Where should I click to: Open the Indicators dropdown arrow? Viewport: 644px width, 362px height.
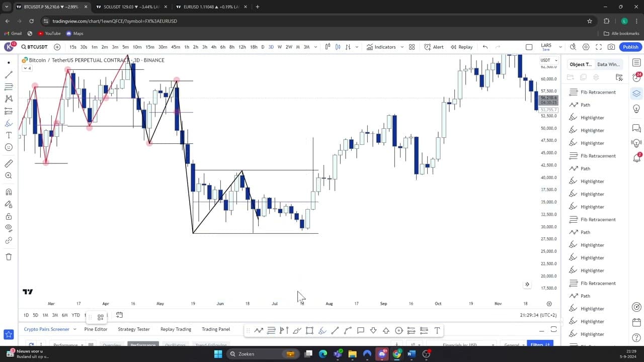pyautogui.click(x=401, y=47)
